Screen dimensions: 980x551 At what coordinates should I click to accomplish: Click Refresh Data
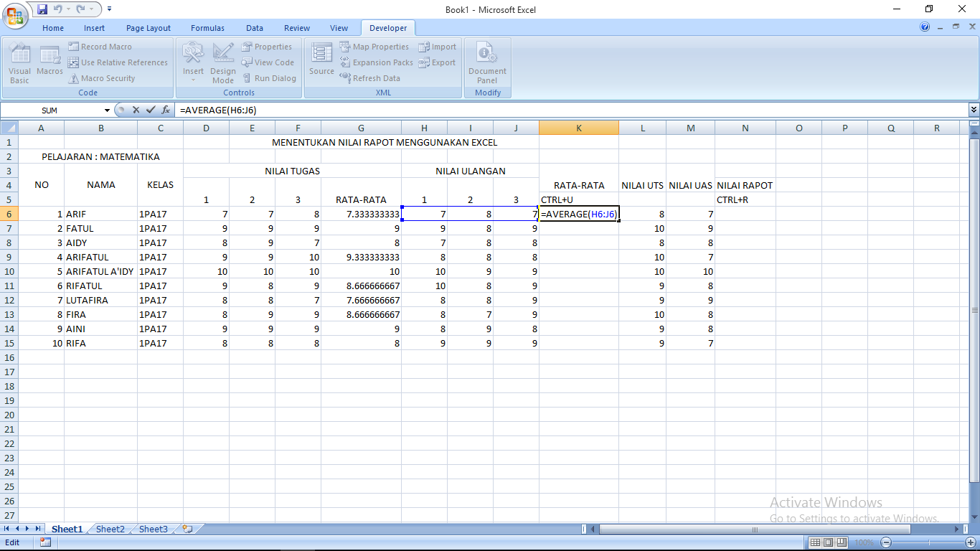tap(370, 78)
